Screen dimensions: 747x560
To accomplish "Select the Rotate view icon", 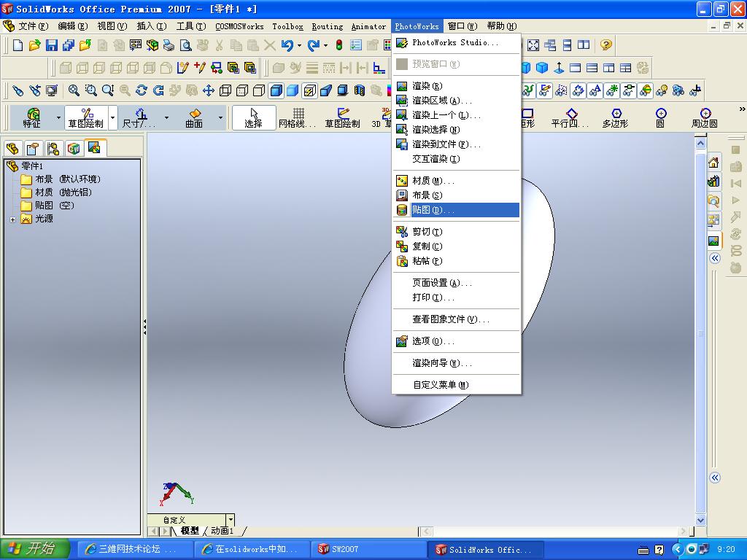I will pyautogui.click(x=142, y=90).
